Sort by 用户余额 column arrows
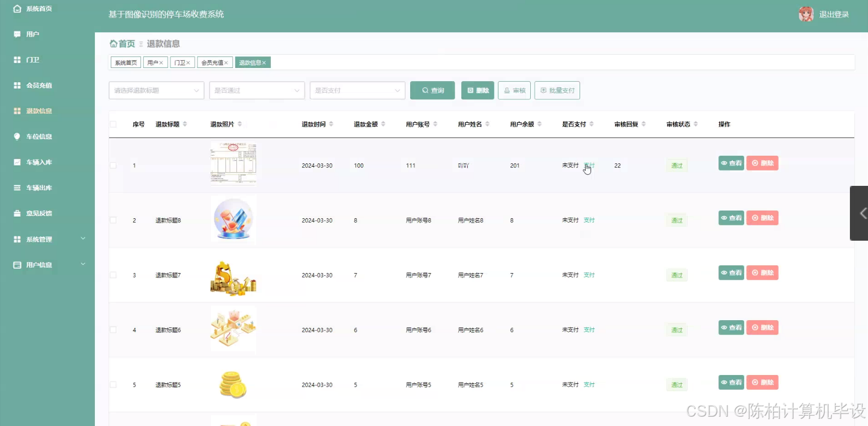Viewport: 868px width, 426px height. (x=540, y=124)
